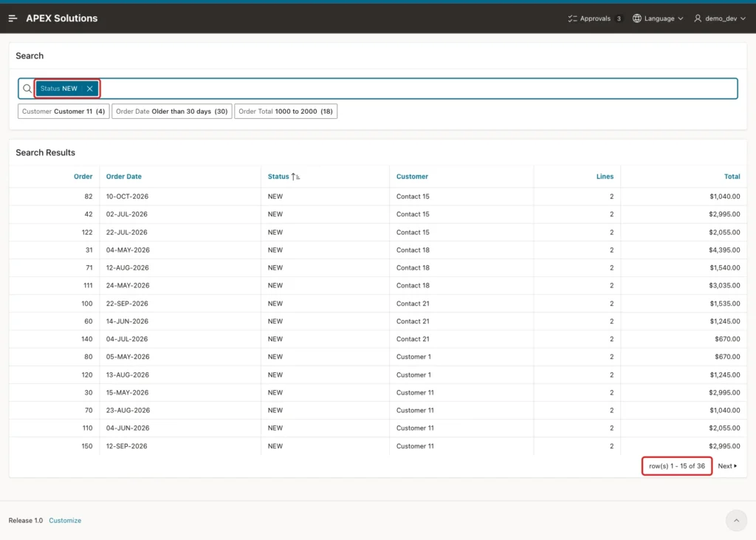Viewport: 756px width, 540px height.
Task: Expand the Language dropdown chevron
Action: click(x=681, y=18)
